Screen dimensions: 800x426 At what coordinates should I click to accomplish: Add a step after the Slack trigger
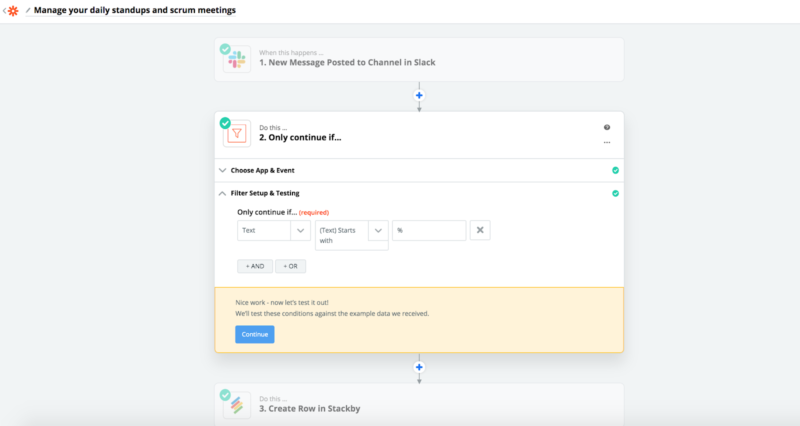coord(419,95)
